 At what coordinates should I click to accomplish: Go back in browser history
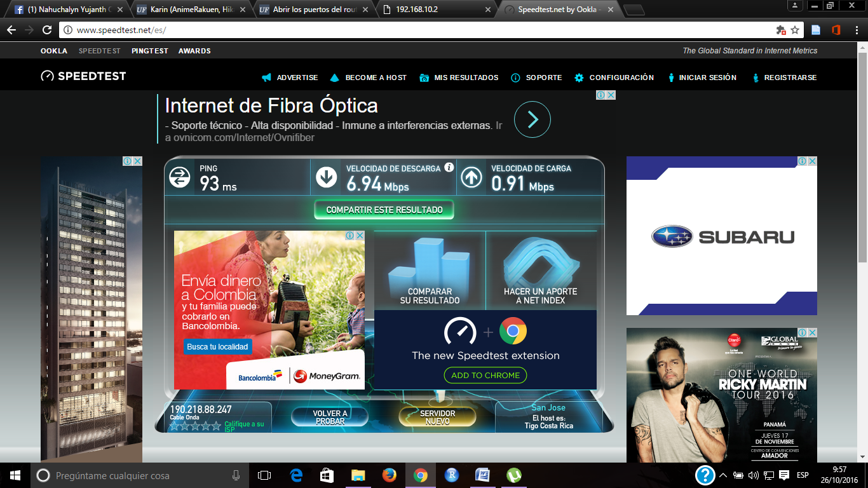[11, 30]
